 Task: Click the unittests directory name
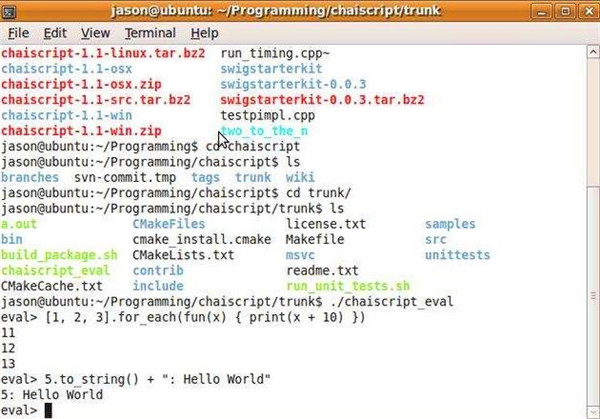[458, 255]
